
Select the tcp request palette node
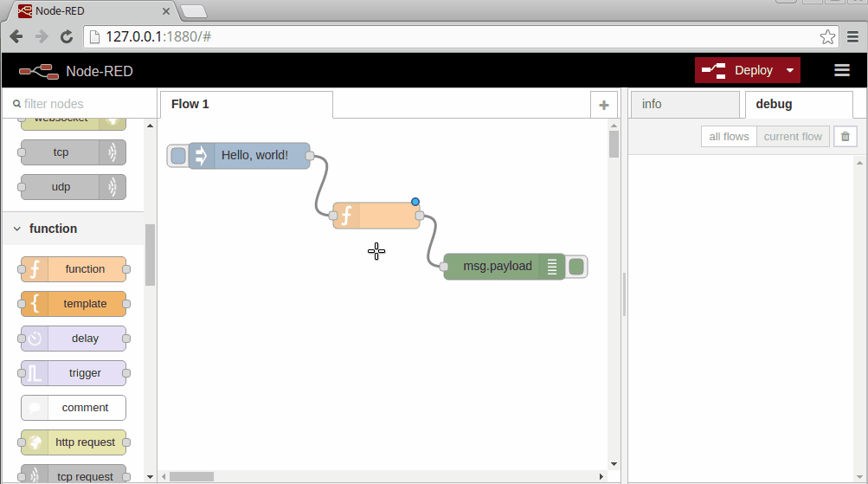(x=74, y=475)
